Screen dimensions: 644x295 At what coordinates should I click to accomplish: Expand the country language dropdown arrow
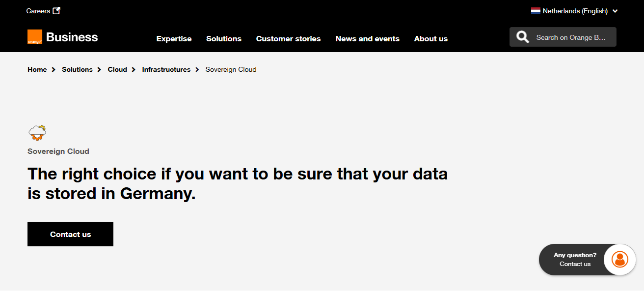click(x=615, y=11)
